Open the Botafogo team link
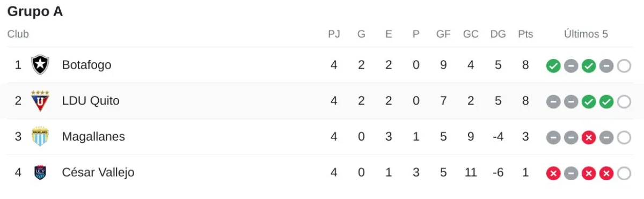The width and height of the screenshot is (644, 199). 87,65
